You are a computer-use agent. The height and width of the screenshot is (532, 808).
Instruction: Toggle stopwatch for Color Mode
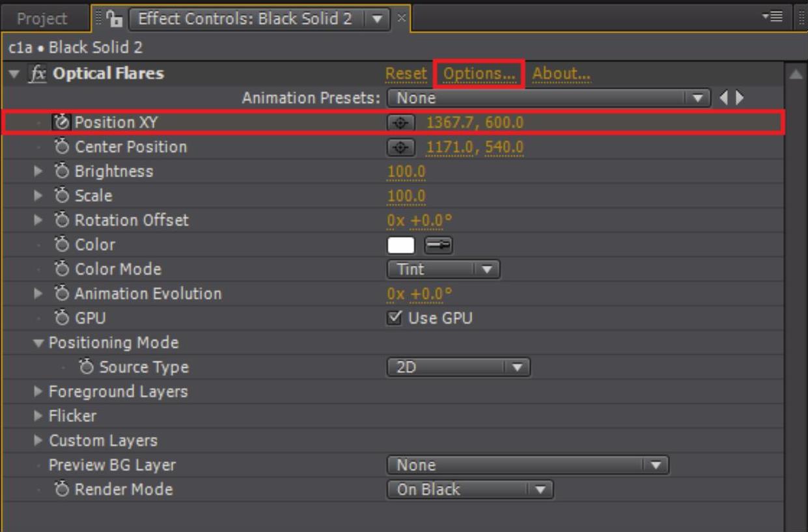(x=62, y=269)
